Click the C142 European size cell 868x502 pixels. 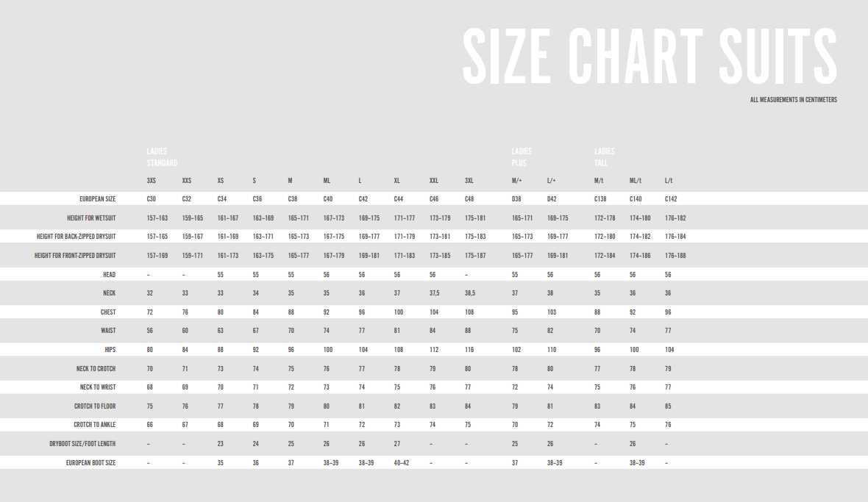[x=671, y=199]
